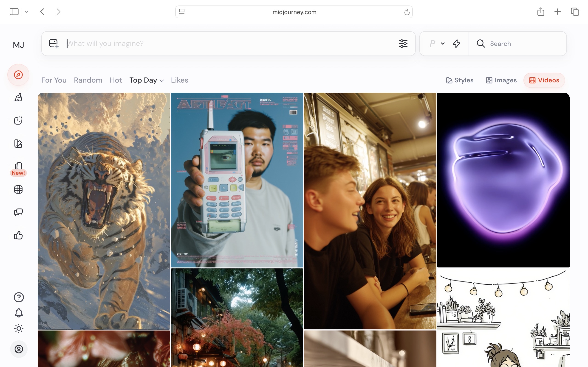Open the notifications bell icon
Viewport: 588px width, 367px height.
[19, 313]
